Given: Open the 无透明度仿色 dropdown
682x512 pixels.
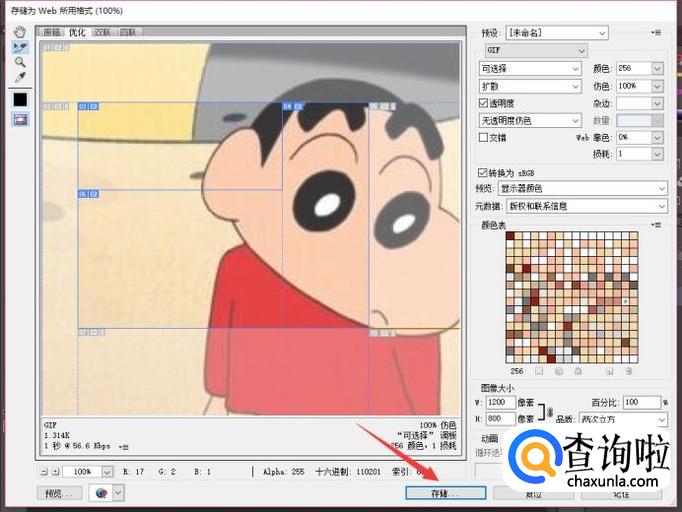Looking at the screenshot, I should (x=530, y=120).
